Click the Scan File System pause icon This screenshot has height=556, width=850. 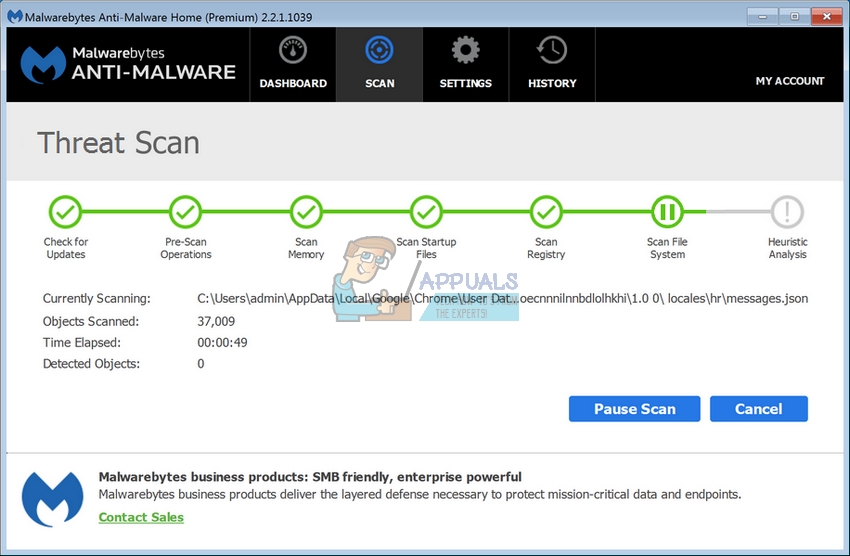point(667,212)
